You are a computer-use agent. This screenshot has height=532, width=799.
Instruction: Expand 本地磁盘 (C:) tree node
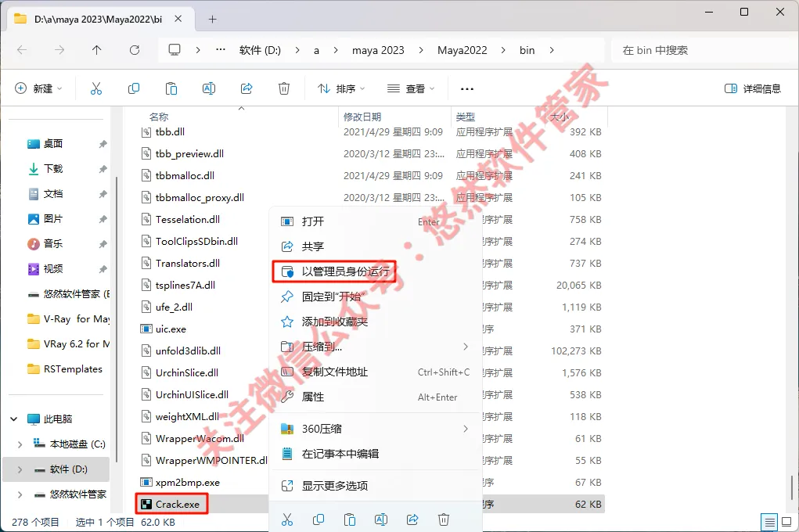click(20, 444)
